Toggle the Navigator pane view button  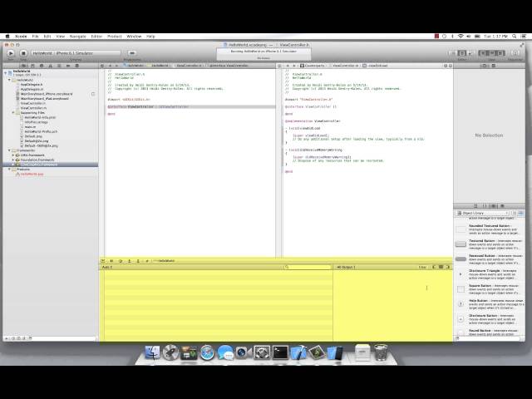(483, 53)
